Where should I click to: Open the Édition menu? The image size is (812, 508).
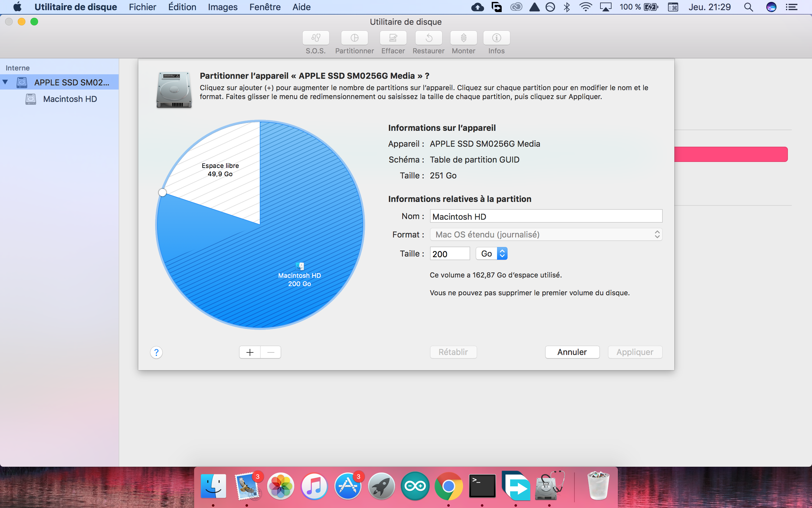pyautogui.click(x=182, y=7)
